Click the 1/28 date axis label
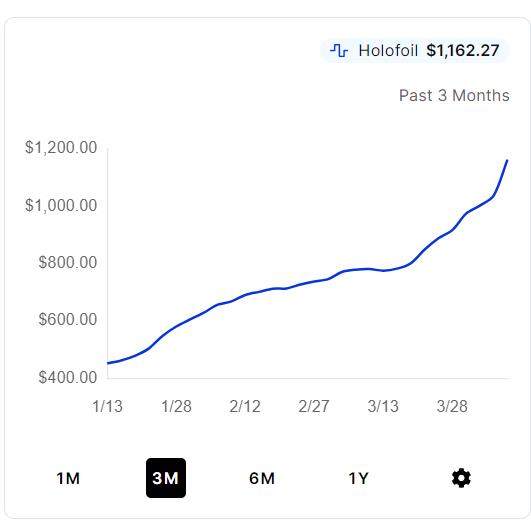Viewport: 531px width, 529px height. [176, 406]
